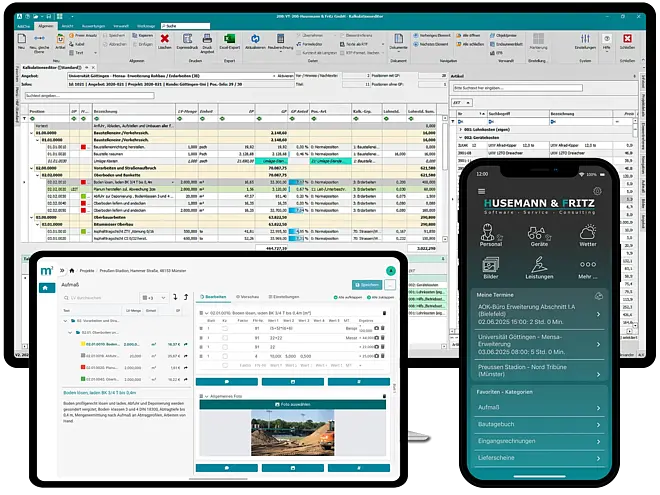Select the Allgemein ribbon tab
The width and height of the screenshot is (660, 495).
(x=45, y=26)
